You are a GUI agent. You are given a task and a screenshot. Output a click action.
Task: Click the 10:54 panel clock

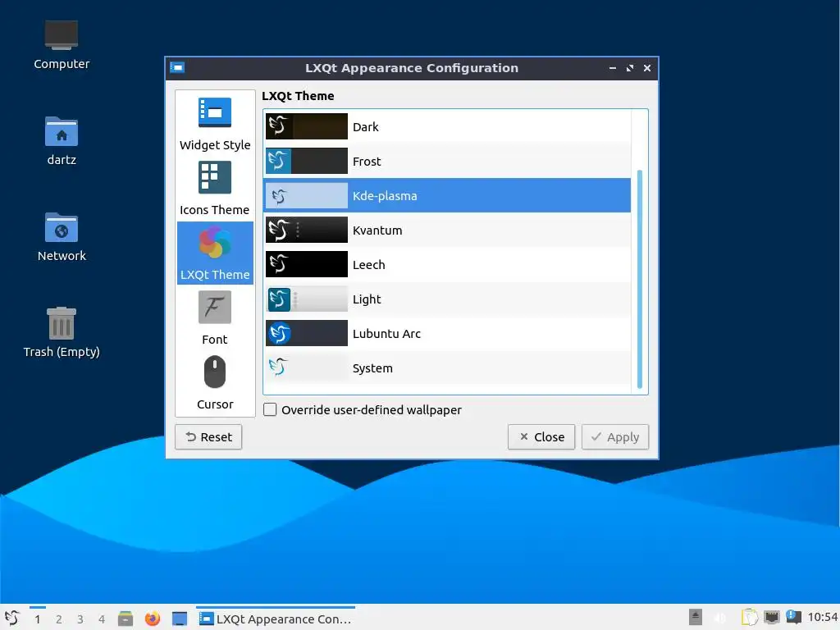[822, 617]
